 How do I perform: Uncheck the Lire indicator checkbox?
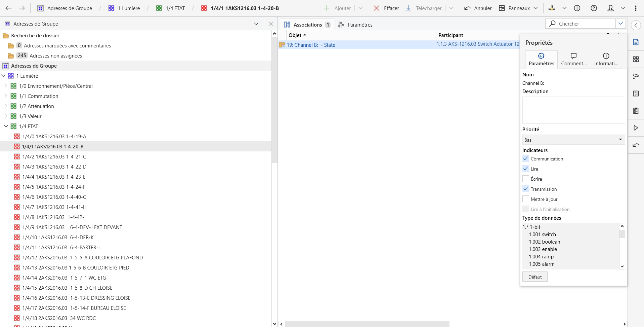tap(526, 169)
